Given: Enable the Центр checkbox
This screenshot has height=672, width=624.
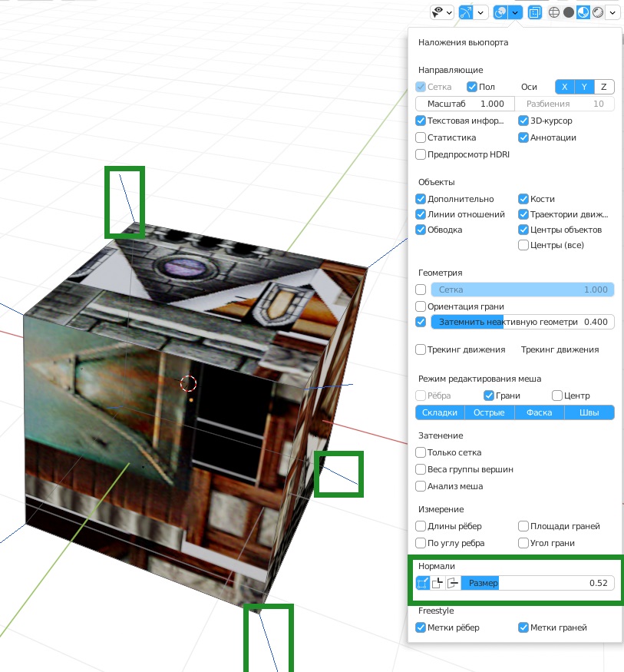Looking at the screenshot, I should click(x=556, y=396).
